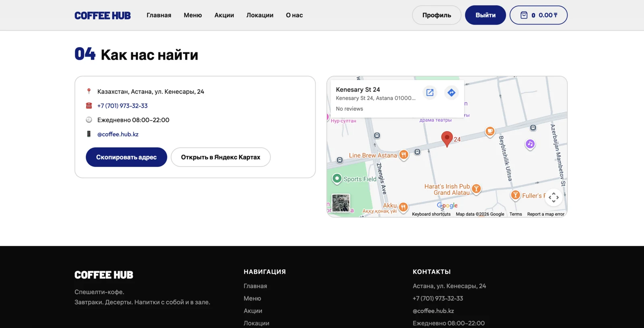Viewport: 644px width, 328px height.
Task: Open larger map view icon
Action: [430, 93]
